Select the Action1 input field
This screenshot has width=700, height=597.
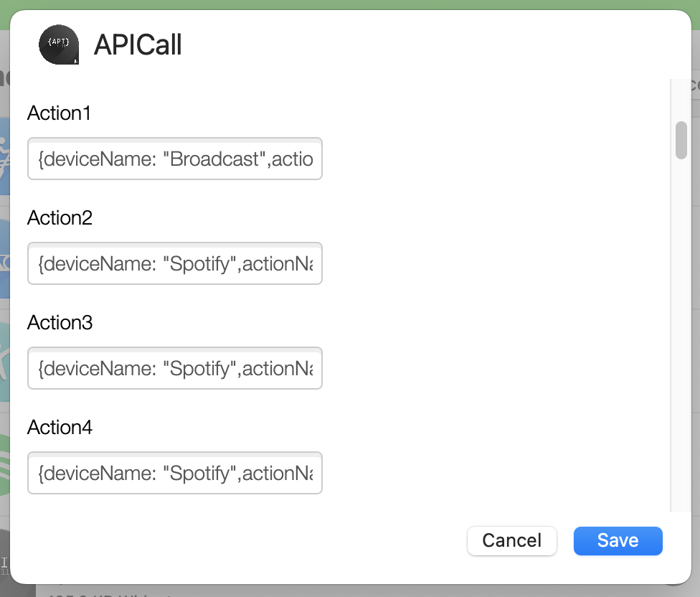[174, 159]
